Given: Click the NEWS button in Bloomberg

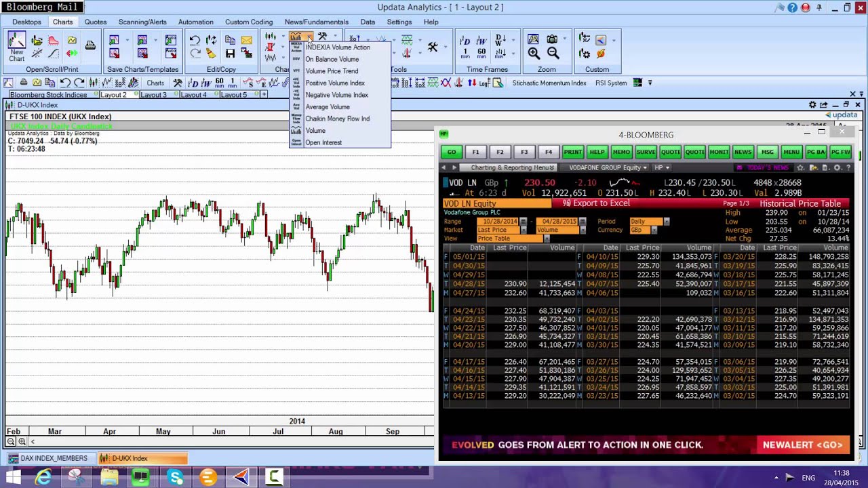Looking at the screenshot, I should (743, 152).
